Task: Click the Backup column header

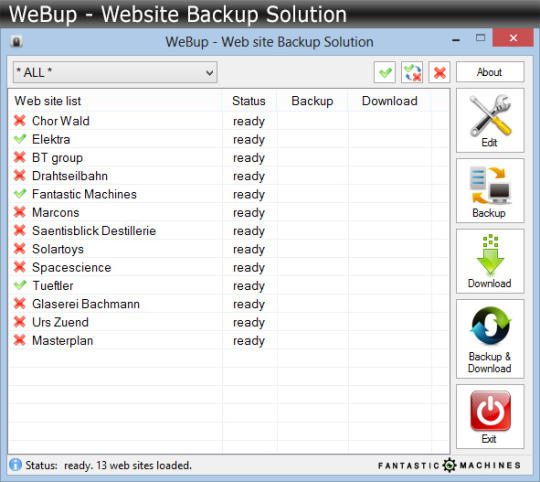Action: pyautogui.click(x=312, y=101)
